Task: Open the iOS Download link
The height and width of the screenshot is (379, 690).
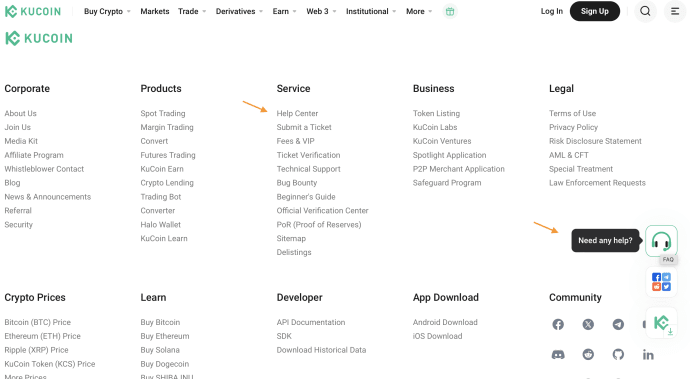Action: [x=437, y=336]
